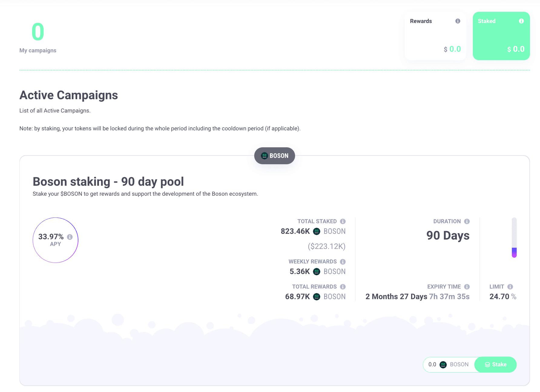Focus the 0.0 stake amount field

point(449,365)
